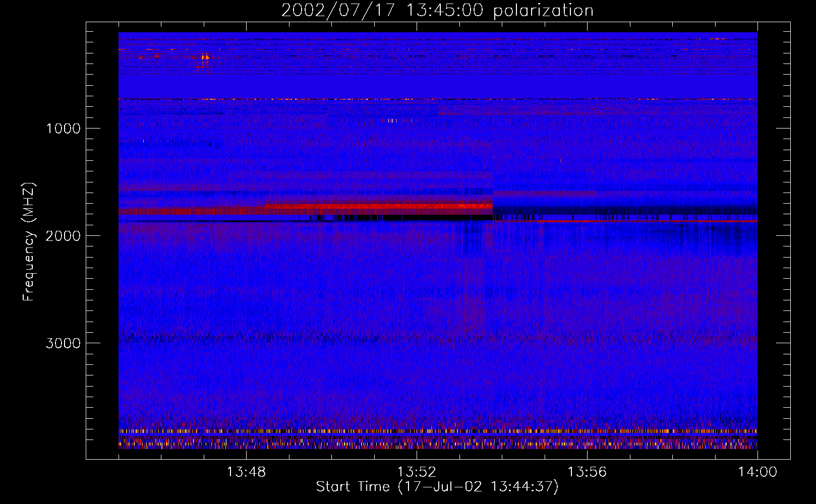Click the 14:00 time axis label

click(x=757, y=472)
